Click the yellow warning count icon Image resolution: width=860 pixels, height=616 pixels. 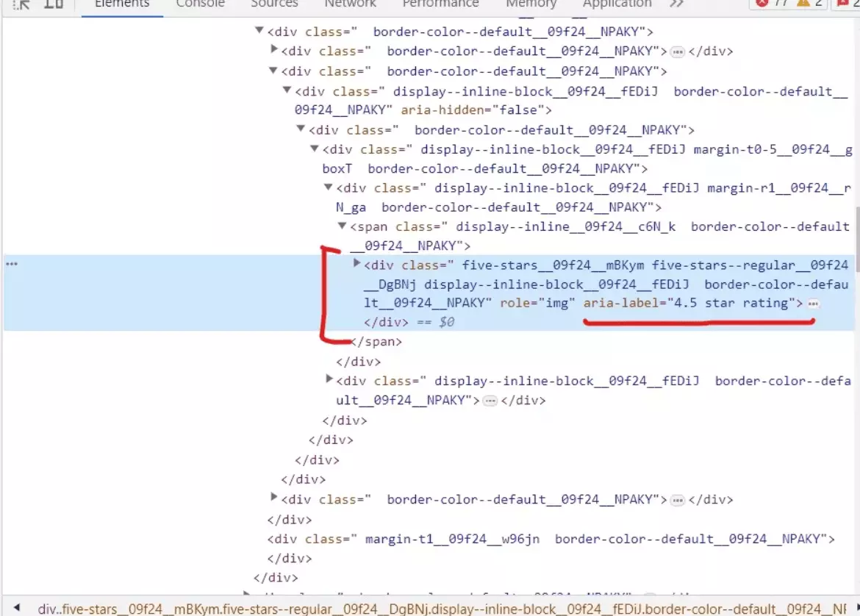[802, 4]
